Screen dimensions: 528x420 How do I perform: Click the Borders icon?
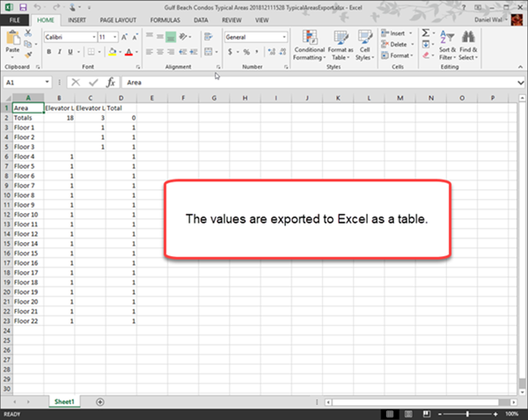click(91, 52)
